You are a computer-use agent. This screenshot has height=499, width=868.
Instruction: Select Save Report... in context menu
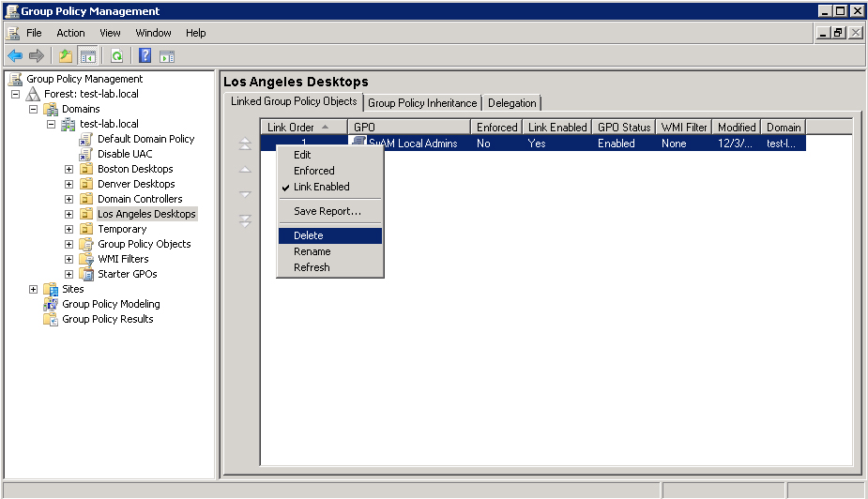coord(327,211)
